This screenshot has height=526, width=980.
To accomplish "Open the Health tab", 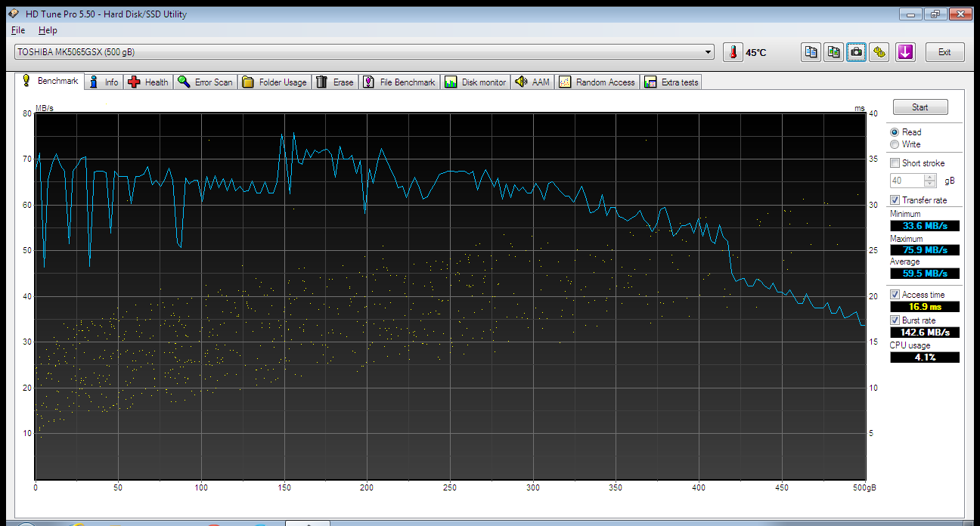I will (x=148, y=82).
